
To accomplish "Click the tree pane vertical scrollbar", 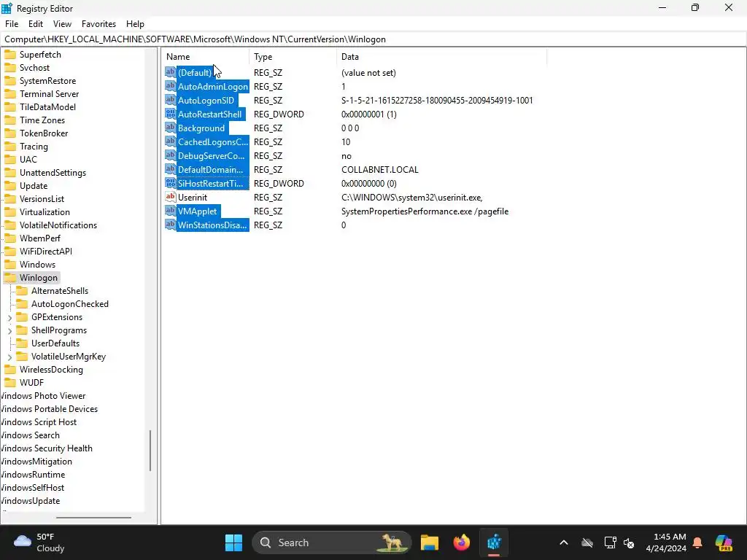I will point(150,451).
